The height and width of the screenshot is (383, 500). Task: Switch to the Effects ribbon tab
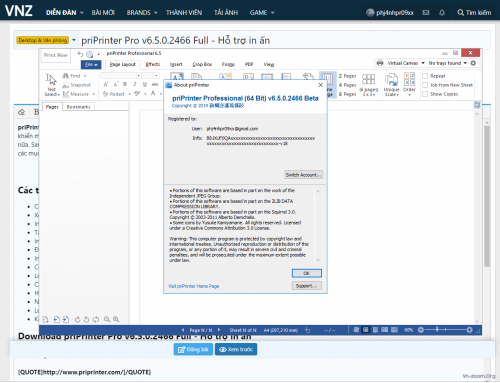point(153,64)
